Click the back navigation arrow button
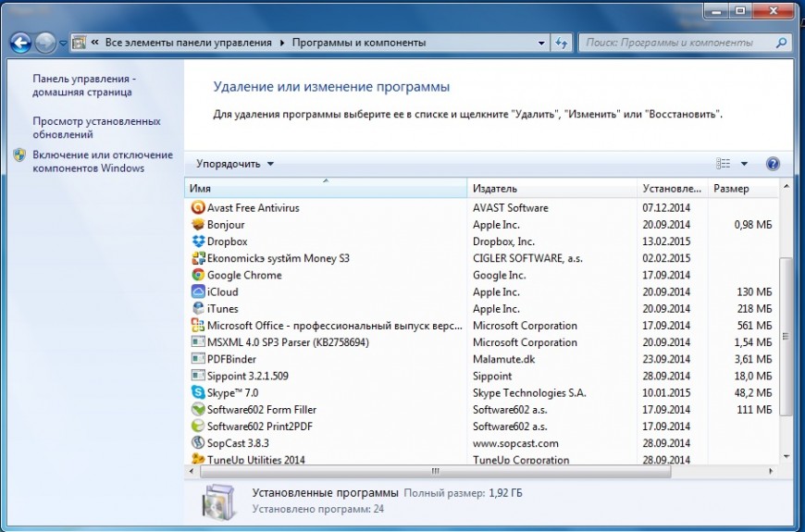Image resolution: width=805 pixels, height=532 pixels. pos(20,43)
